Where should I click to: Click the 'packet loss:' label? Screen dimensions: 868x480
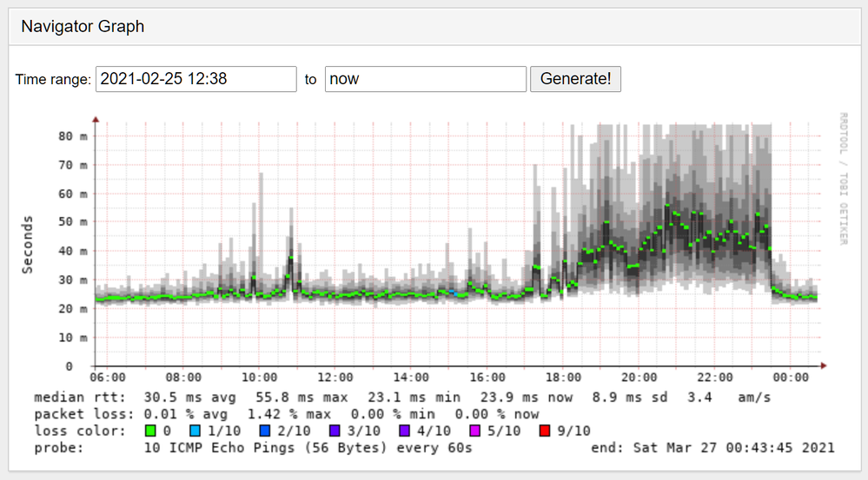point(84,414)
